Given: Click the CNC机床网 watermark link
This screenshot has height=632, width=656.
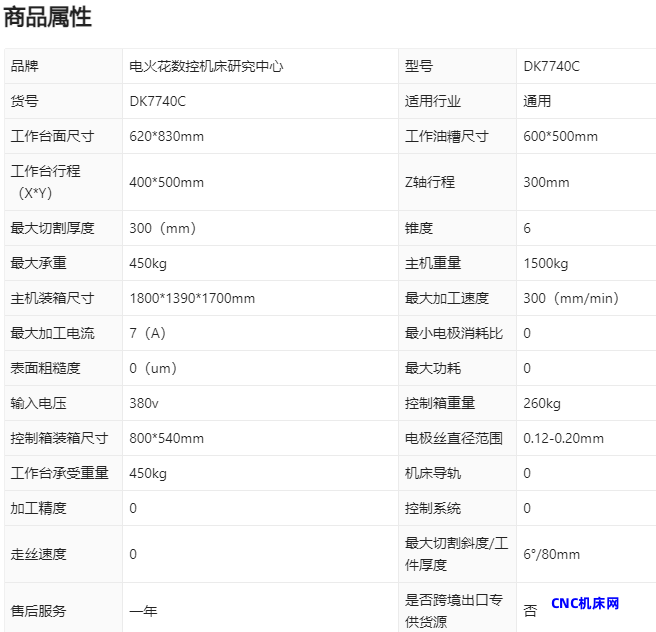Looking at the screenshot, I should tap(585, 603).
